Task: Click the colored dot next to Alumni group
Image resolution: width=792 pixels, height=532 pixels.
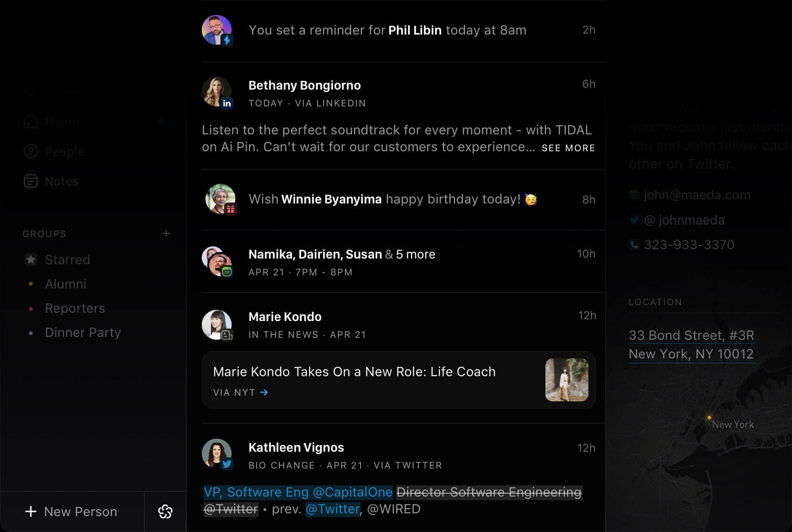Action: [x=31, y=284]
